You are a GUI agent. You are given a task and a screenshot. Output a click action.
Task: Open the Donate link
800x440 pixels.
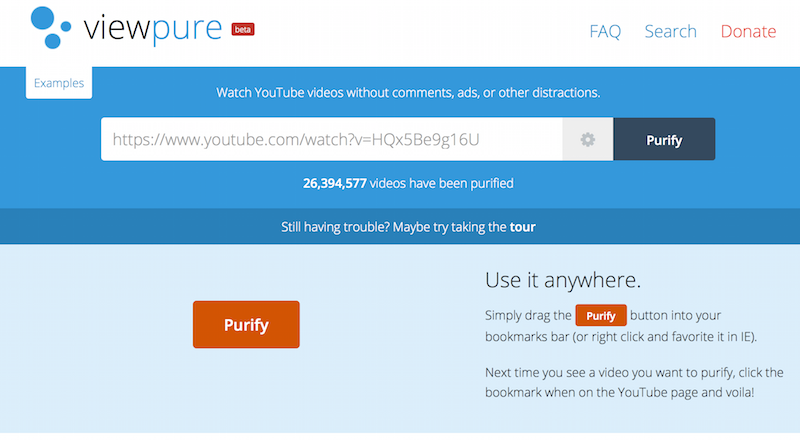point(748,31)
